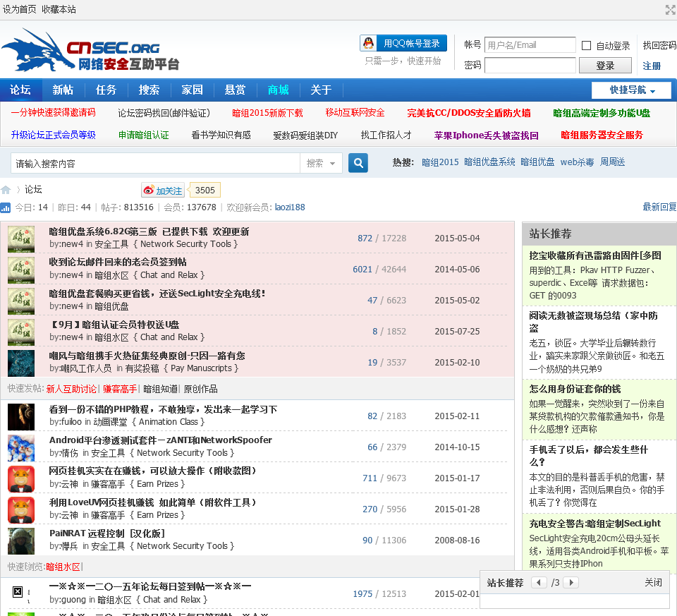Click the 注册 link
The height and width of the screenshot is (616, 677).
[x=652, y=66]
